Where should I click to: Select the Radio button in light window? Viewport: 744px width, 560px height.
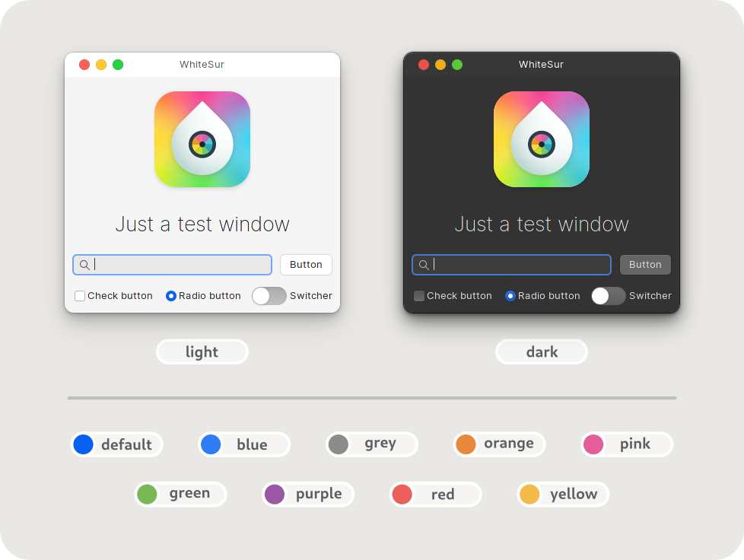tap(171, 296)
